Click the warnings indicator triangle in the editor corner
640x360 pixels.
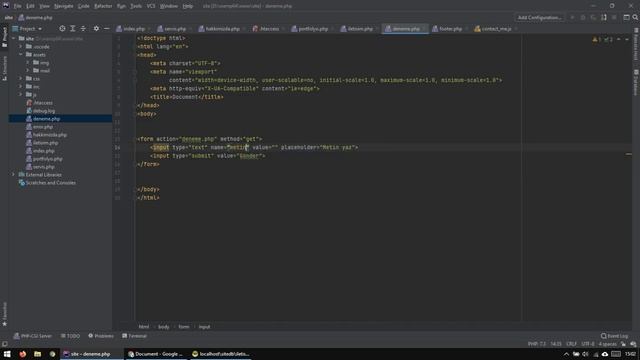595,40
